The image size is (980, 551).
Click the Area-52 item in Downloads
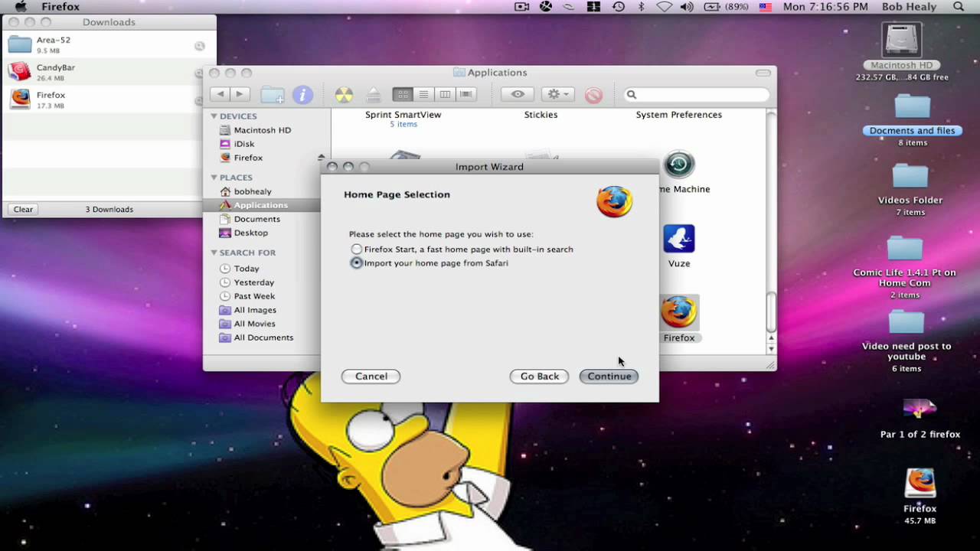(109, 45)
